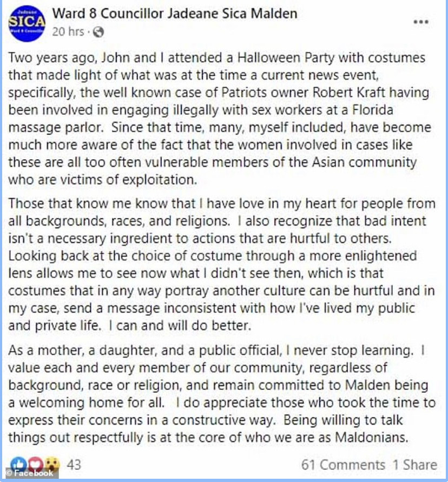Click the red heart Love reaction icon
The height and width of the screenshot is (482, 448).
[x=35, y=464]
